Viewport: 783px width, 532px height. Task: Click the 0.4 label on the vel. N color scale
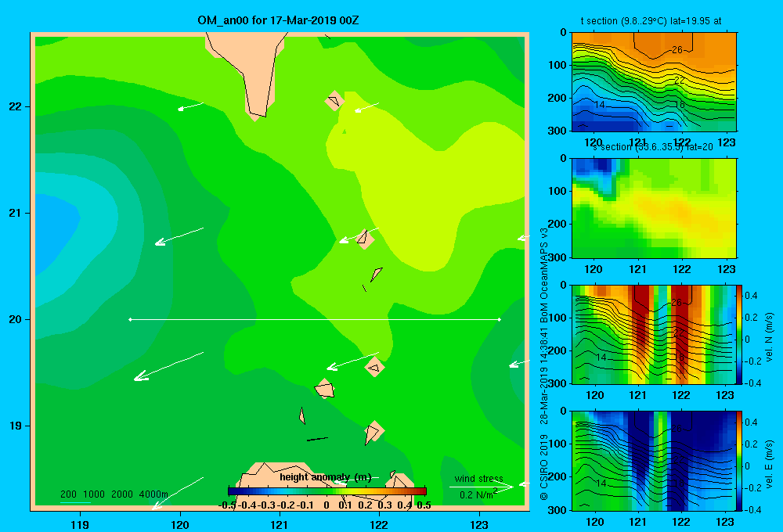tap(751, 296)
